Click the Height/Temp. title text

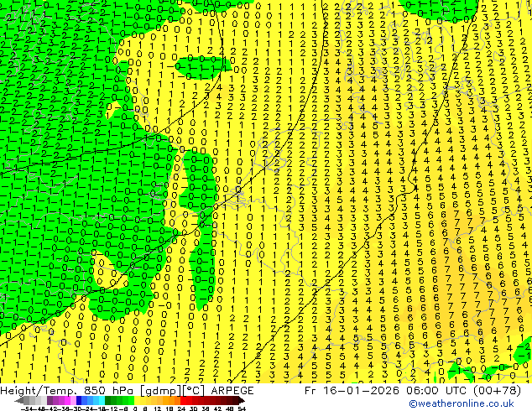[x=39, y=390]
